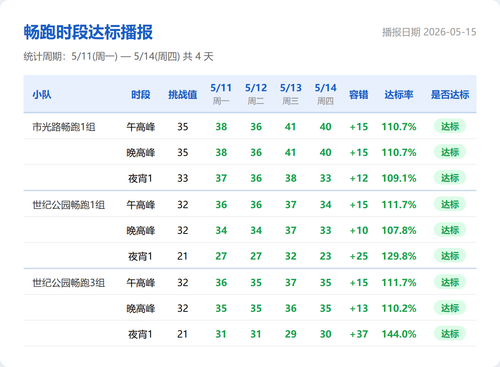This screenshot has height=367, width=500.
Task: Click 5/14 value 30 in 世纪公园畅跑3组 夜宵1 row
Action: [326, 334]
